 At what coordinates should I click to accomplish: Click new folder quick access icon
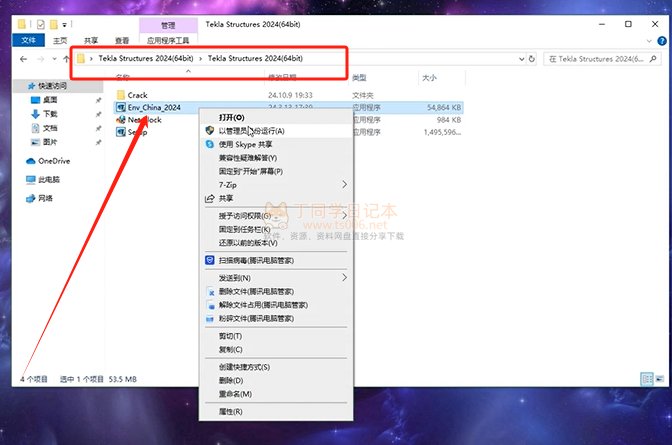click(54, 24)
